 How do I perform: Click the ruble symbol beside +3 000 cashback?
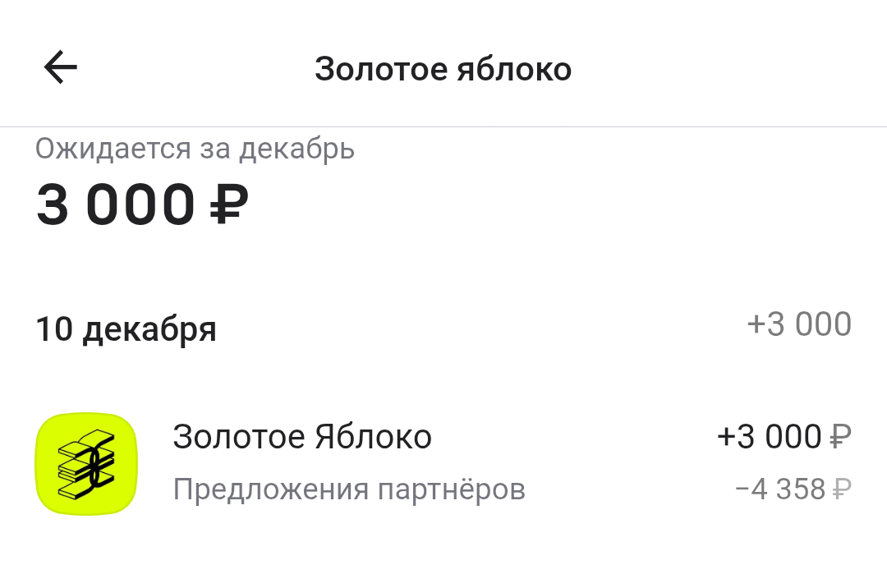[x=841, y=437]
